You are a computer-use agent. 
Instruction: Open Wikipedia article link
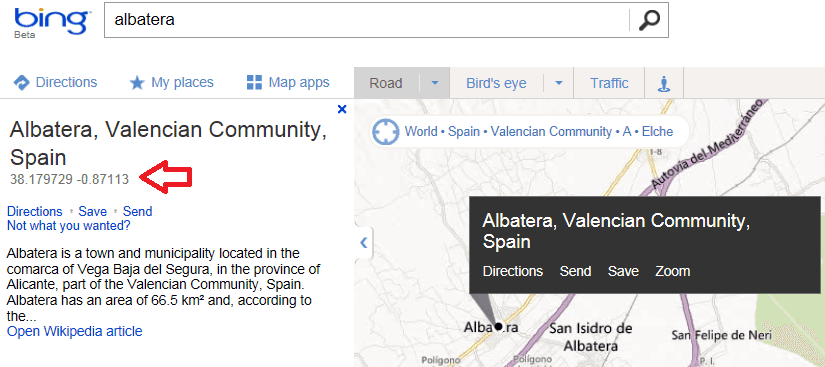click(75, 331)
